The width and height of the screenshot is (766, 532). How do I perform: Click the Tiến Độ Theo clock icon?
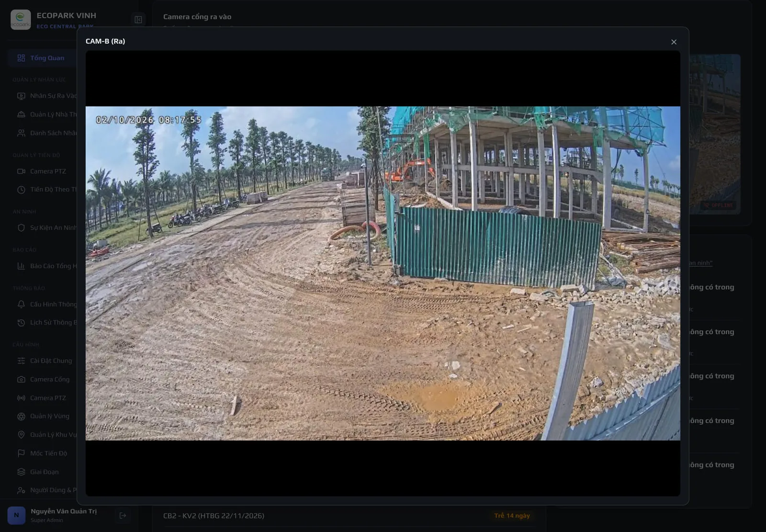click(x=21, y=190)
